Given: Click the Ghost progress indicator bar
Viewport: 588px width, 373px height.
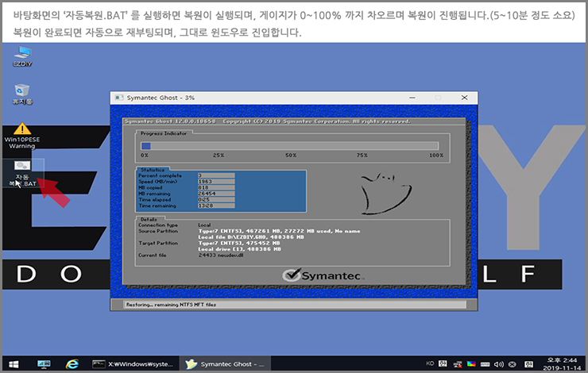Looking at the screenshot, I should (289, 146).
